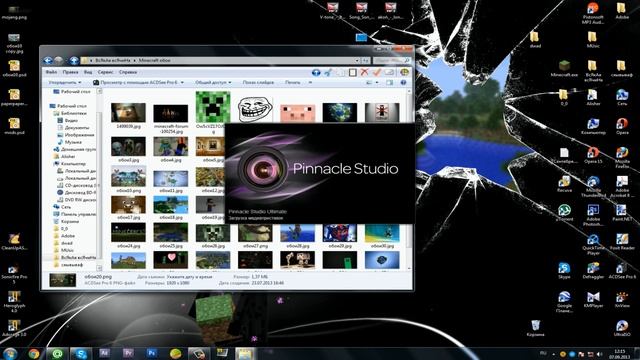Image resolution: width=640 pixels, height=360 pixels.
Task: Open Defraggler desktop shortcut
Action: point(593,271)
